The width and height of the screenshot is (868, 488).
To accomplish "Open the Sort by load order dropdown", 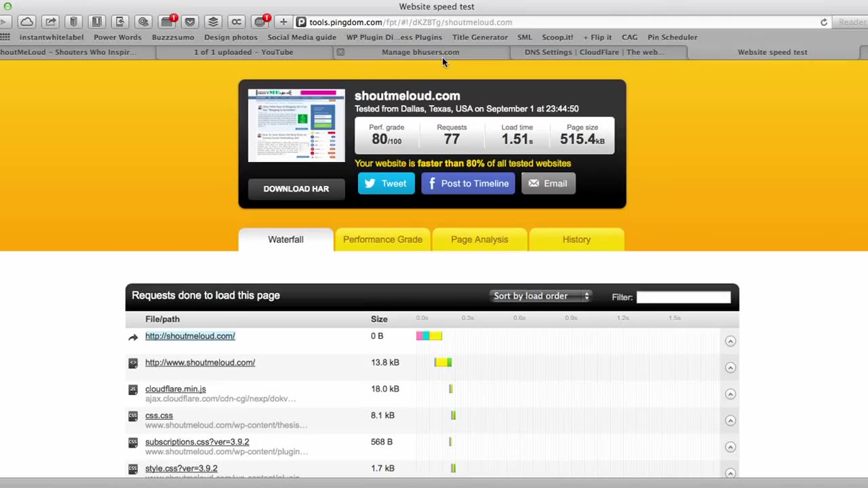I will (x=540, y=296).
